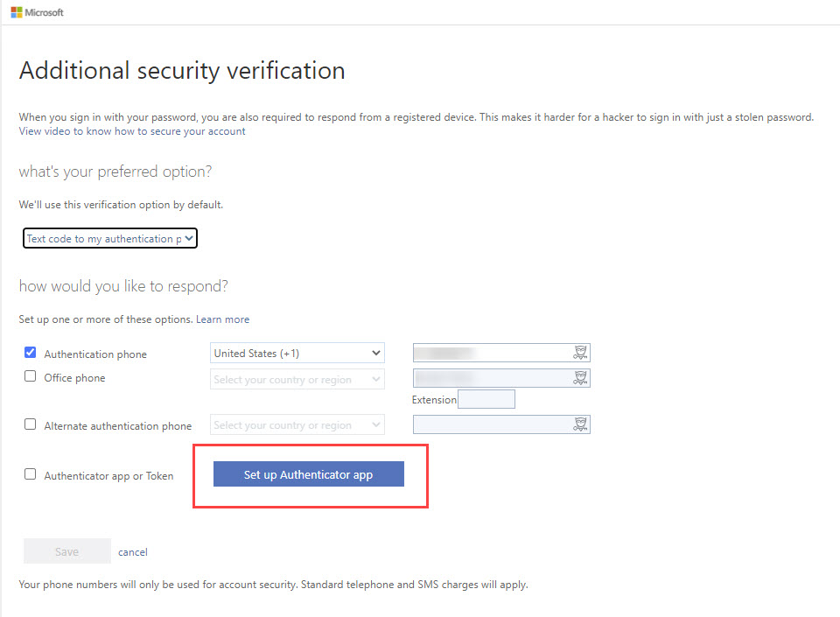Click into Authentication phone number field
This screenshot has height=617, width=840.
(x=501, y=353)
